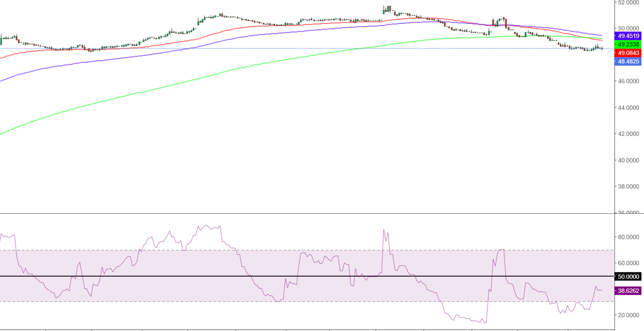Click the black 50.0000 RSI midline tag
This screenshot has width=644, height=331.
click(x=629, y=277)
